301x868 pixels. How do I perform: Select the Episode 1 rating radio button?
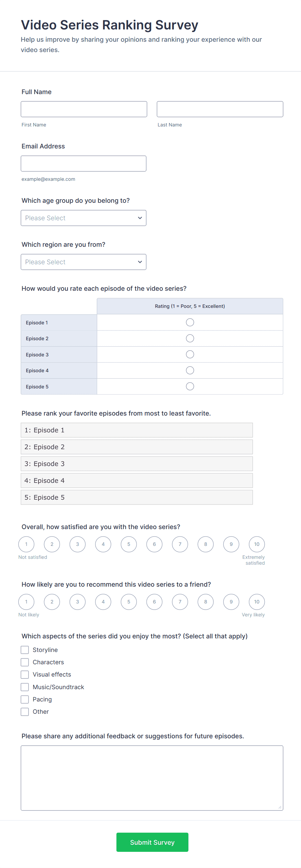[190, 322]
